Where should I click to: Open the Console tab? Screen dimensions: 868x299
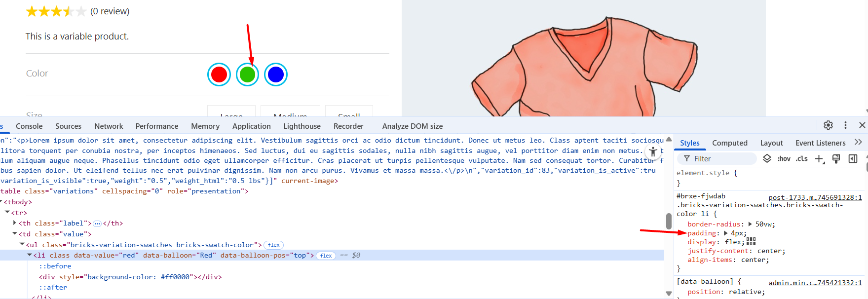click(x=29, y=126)
